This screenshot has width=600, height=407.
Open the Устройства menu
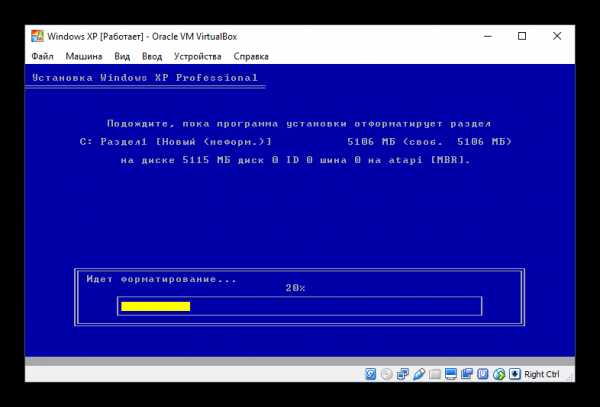pos(197,57)
